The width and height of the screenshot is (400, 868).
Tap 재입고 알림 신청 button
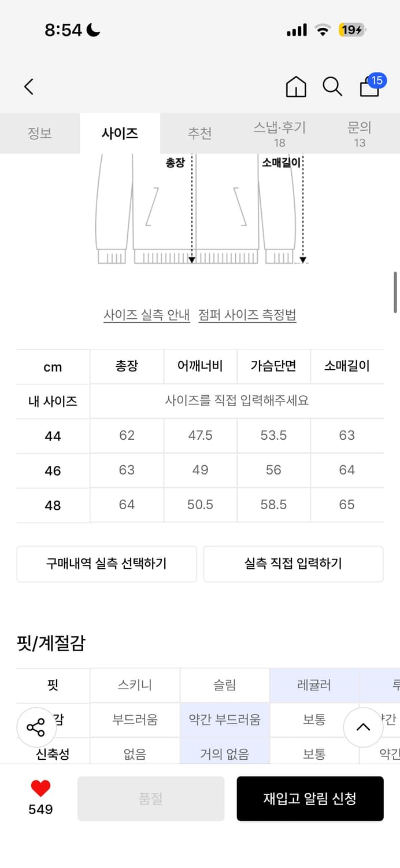[x=310, y=799]
